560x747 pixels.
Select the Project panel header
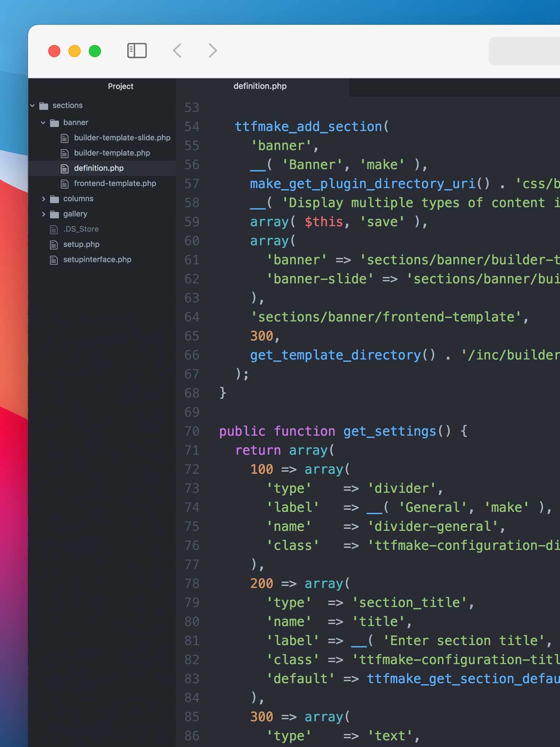121,86
